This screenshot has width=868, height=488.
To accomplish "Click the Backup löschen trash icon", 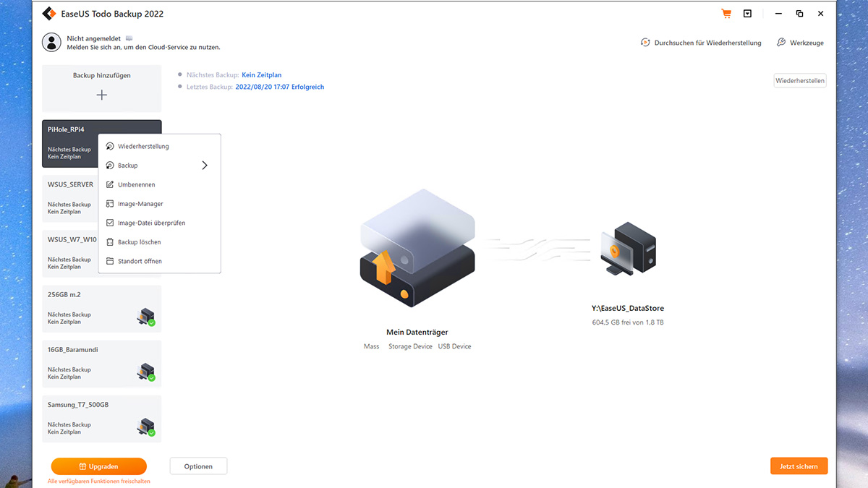I will 110,242.
